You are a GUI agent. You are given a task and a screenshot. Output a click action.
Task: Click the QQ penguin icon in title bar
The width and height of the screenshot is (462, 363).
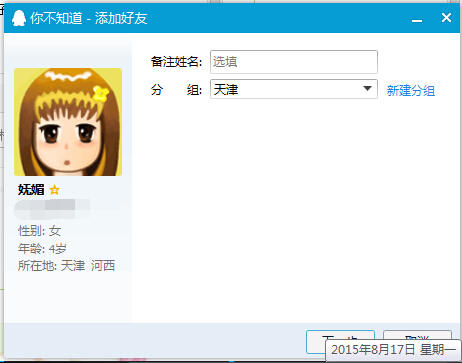(19, 18)
